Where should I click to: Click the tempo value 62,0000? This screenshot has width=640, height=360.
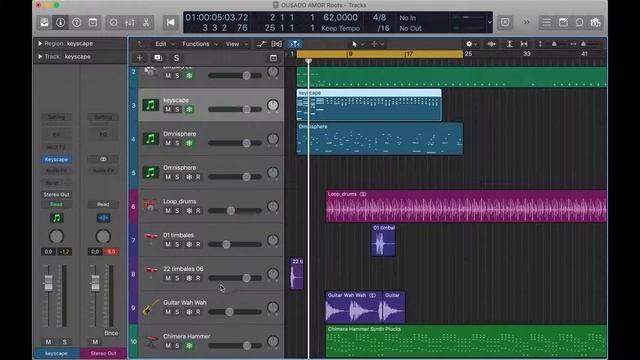340,18
